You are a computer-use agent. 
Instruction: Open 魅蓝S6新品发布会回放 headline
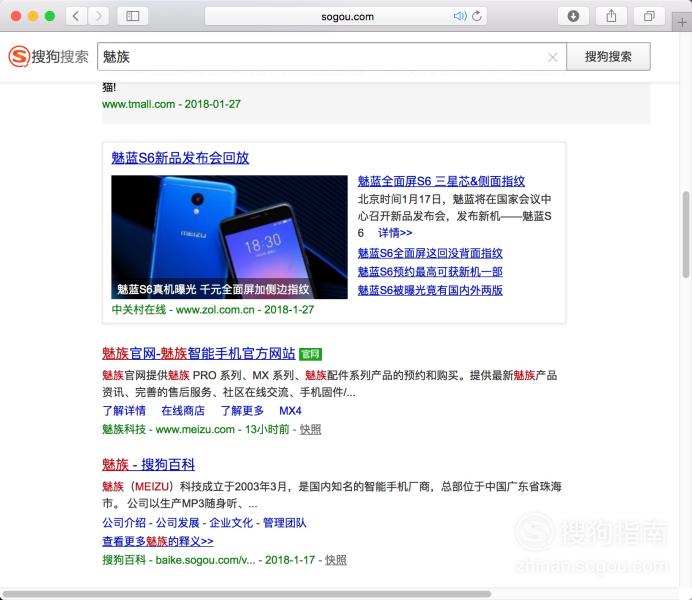[x=180, y=158]
